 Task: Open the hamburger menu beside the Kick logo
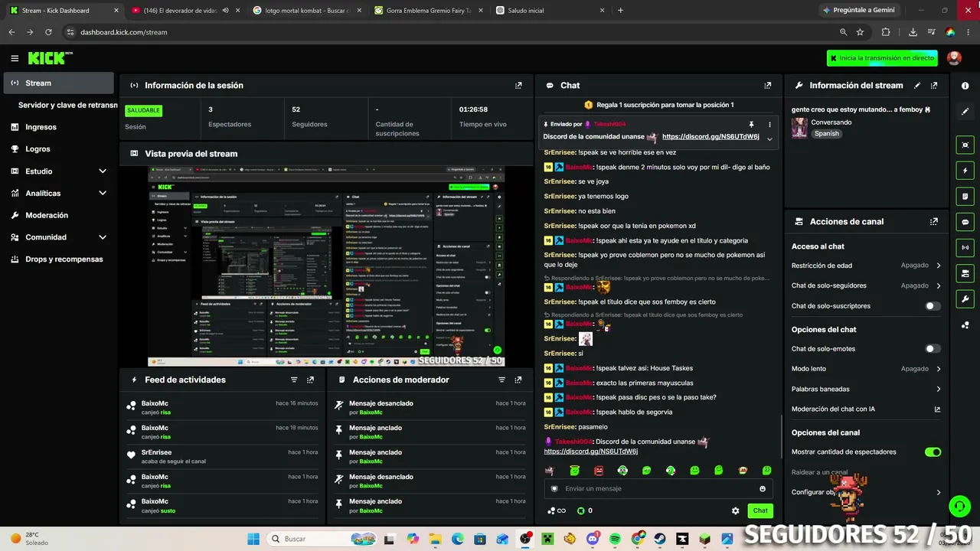coord(15,58)
